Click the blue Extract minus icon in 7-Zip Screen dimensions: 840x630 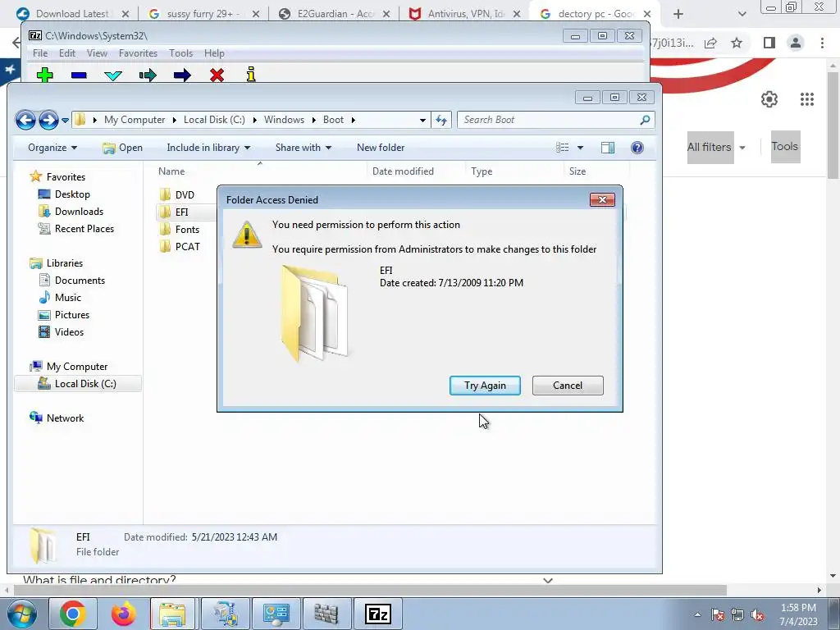[x=79, y=75]
